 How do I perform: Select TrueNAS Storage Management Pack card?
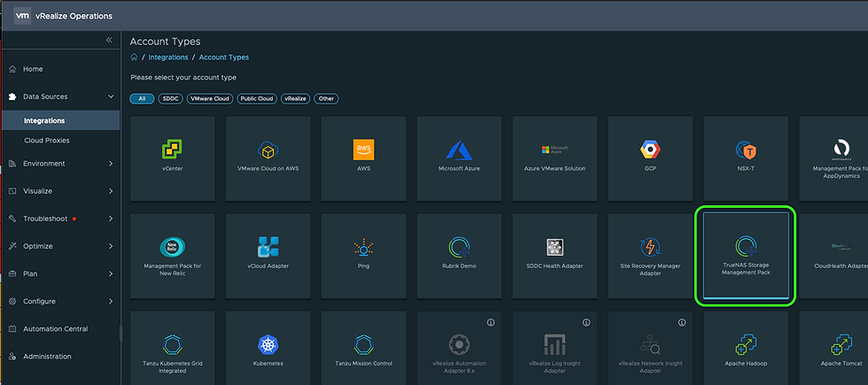(x=746, y=256)
